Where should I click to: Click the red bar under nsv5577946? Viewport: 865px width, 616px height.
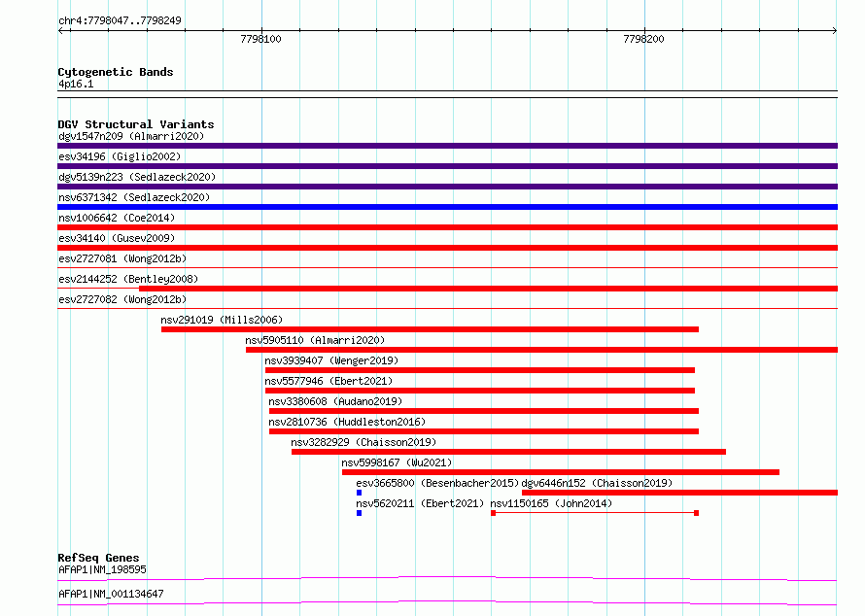pos(480,391)
